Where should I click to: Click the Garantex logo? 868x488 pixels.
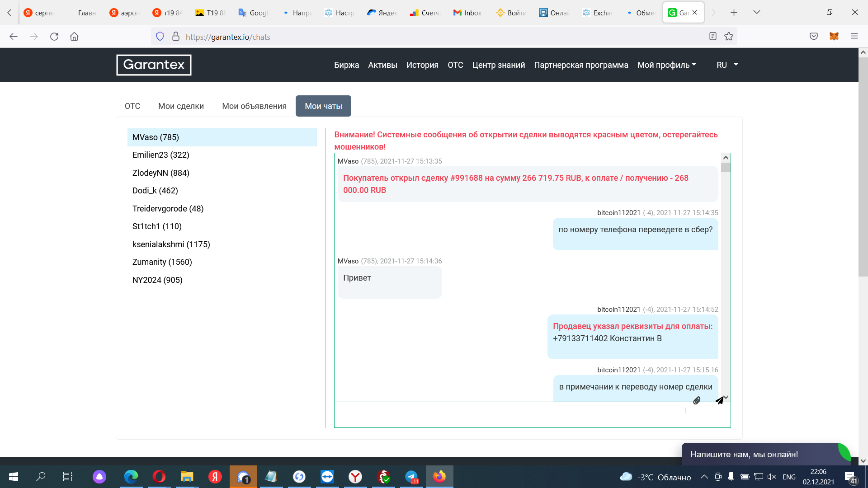tap(154, 65)
